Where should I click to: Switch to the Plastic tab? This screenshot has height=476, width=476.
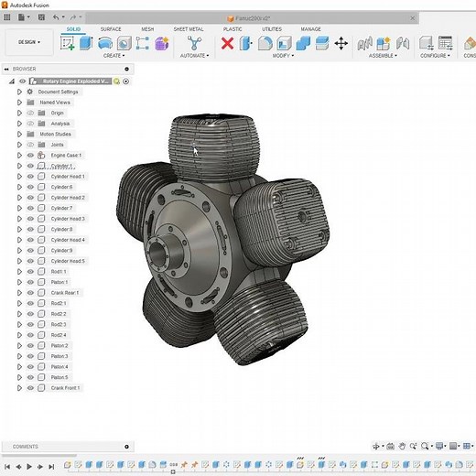pos(233,29)
